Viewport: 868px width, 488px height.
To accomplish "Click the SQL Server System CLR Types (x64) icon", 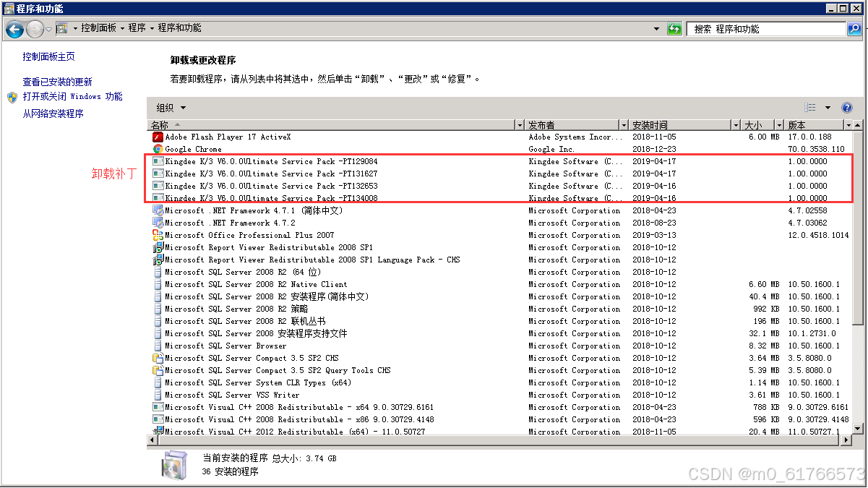I will tap(158, 382).
